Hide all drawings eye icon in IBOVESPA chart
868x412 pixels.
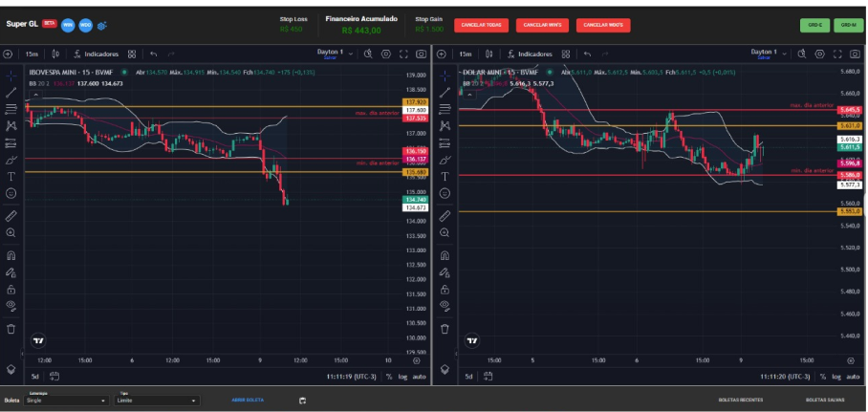click(x=11, y=305)
